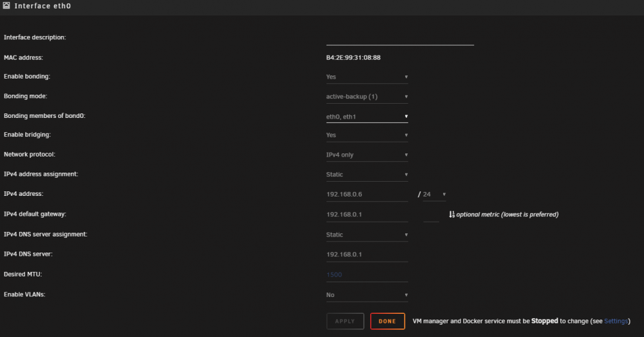Click the Interface eth0 header icon
Viewport: 644px width, 337px height.
tap(6, 5)
